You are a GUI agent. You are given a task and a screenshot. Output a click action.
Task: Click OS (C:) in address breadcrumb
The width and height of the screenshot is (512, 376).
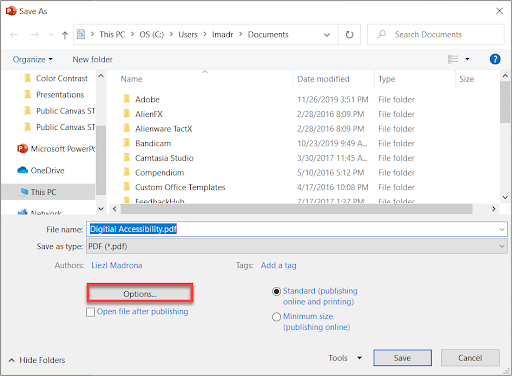152,35
